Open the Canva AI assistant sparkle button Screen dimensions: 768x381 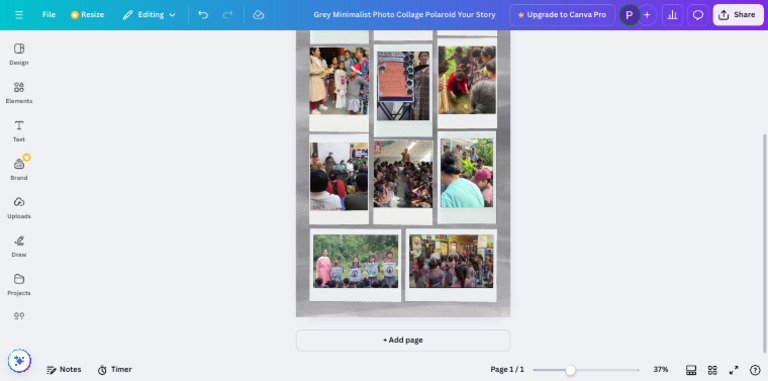point(19,361)
